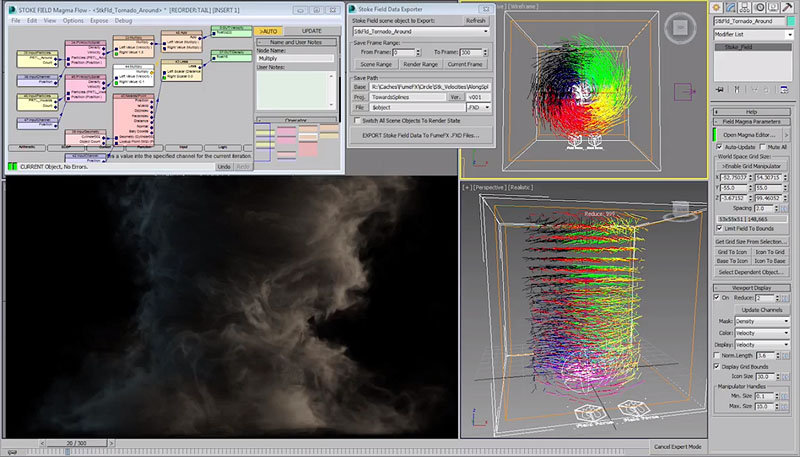
Task: Collapse the Field Magma Parameters rollout
Action: 754,121
